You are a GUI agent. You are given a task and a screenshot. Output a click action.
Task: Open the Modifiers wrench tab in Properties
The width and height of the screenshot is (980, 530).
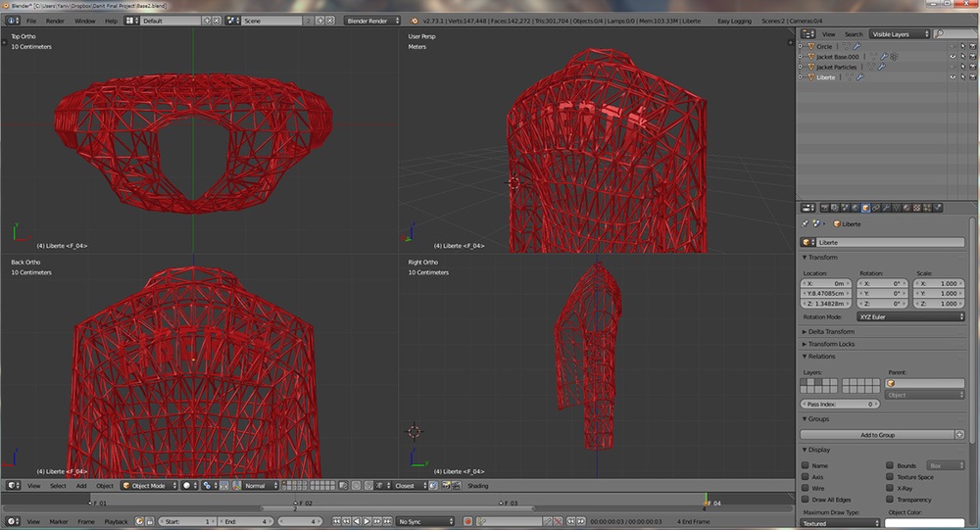click(x=887, y=208)
